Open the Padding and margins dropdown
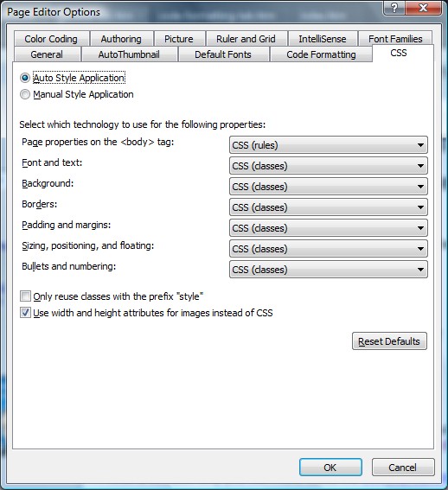Image resolution: width=448 pixels, height=490 pixels. click(x=329, y=228)
